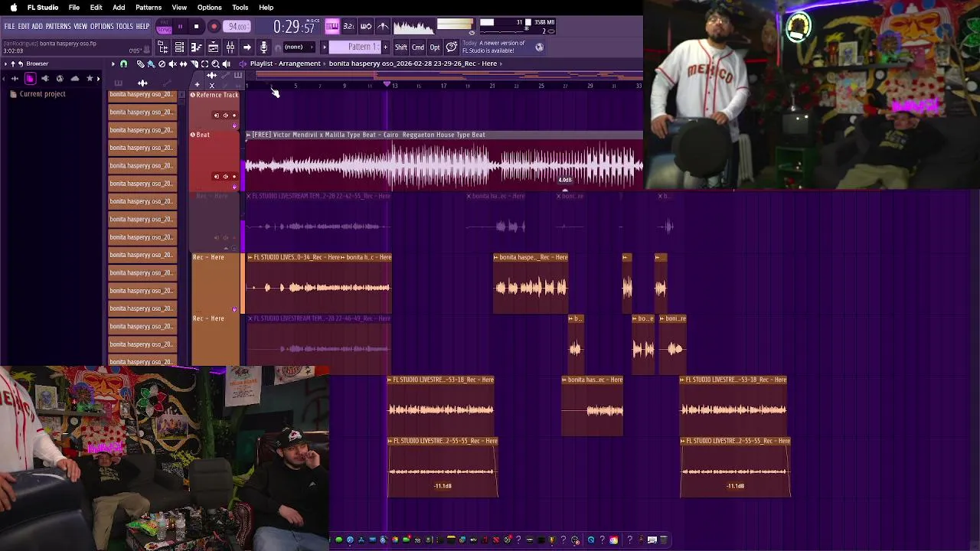
Task: Open the OPTIONS menu in FL toolbar
Action: click(102, 27)
